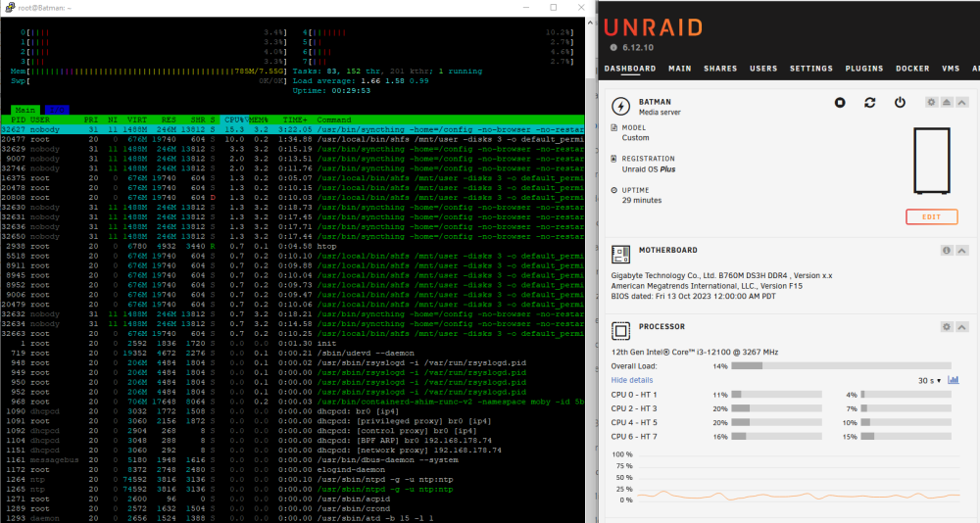Click the EDIT button under the case image
Viewport: 980px width, 523px height.
(931, 216)
